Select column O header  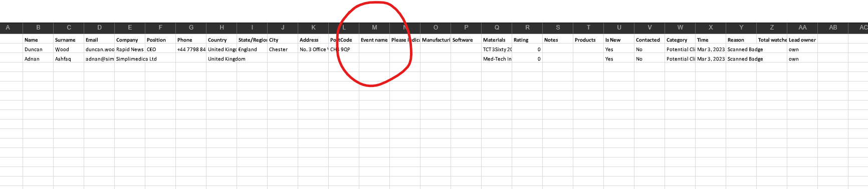coord(436,27)
